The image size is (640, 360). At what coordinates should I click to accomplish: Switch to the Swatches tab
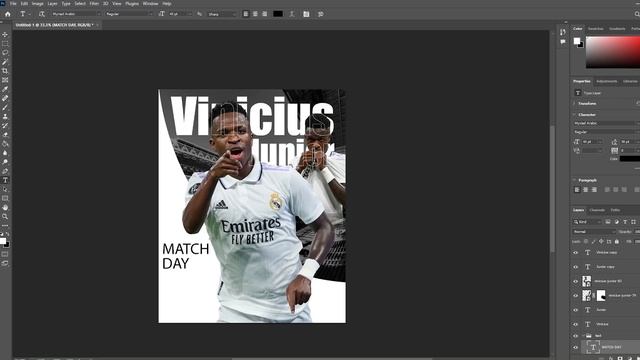pos(596,29)
